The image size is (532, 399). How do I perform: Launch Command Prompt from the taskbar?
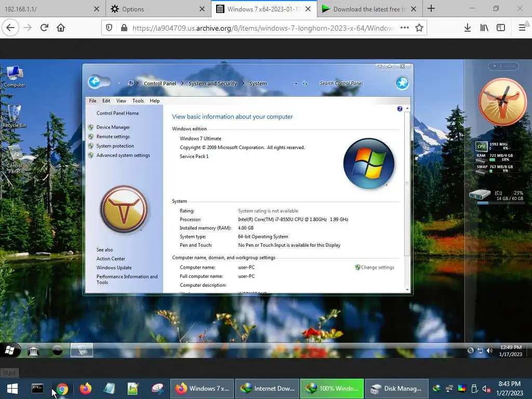tap(37, 389)
